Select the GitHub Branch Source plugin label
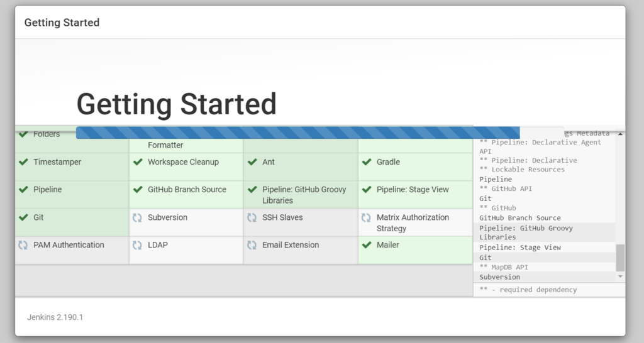644x343 pixels. pyautogui.click(x=187, y=190)
